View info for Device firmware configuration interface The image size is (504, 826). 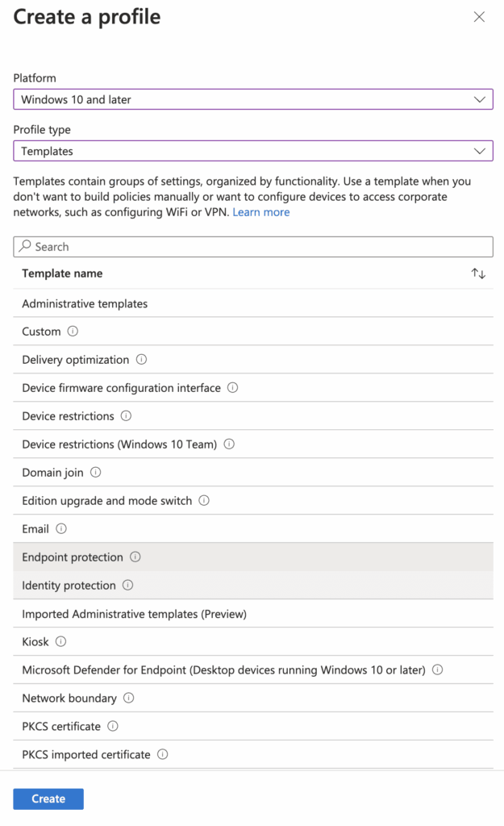233,388
